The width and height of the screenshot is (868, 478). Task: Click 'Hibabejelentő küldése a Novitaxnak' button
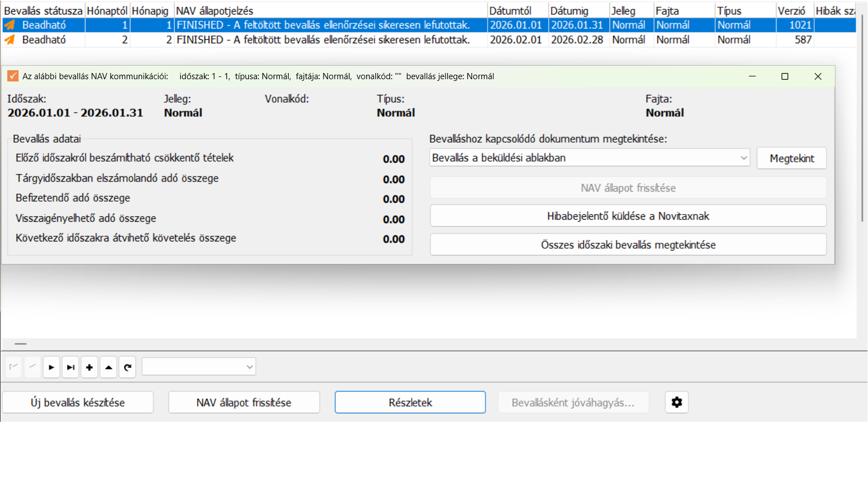coord(628,216)
